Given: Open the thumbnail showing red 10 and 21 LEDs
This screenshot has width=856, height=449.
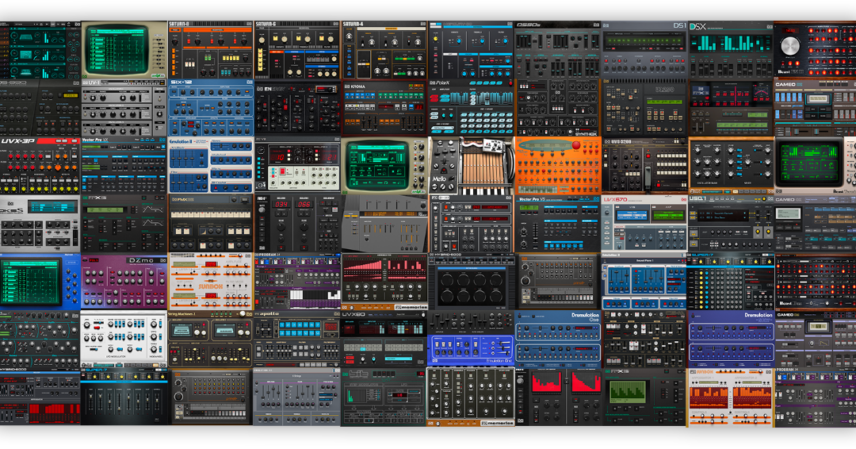Looking at the screenshot, I should click(x=297, y=166).
